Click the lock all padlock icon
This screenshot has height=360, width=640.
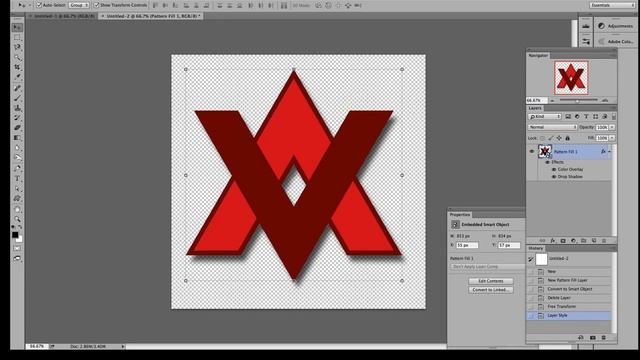(x=567, y=138)
